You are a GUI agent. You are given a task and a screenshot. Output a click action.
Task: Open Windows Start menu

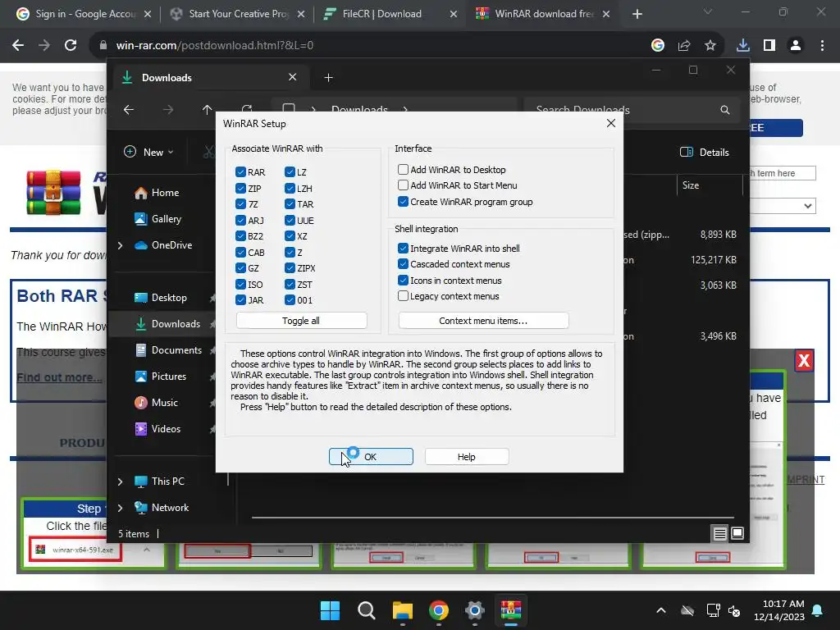coord(330,610)
